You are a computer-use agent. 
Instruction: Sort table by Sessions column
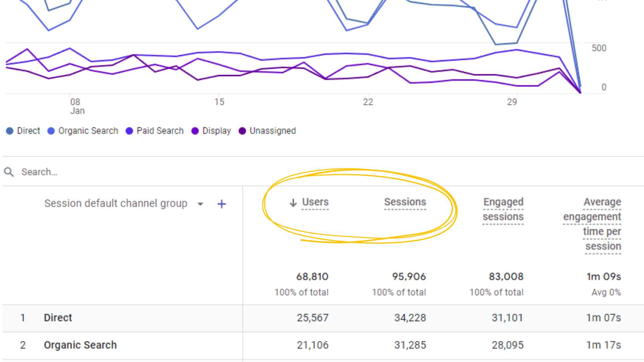[x=405, y=202]
